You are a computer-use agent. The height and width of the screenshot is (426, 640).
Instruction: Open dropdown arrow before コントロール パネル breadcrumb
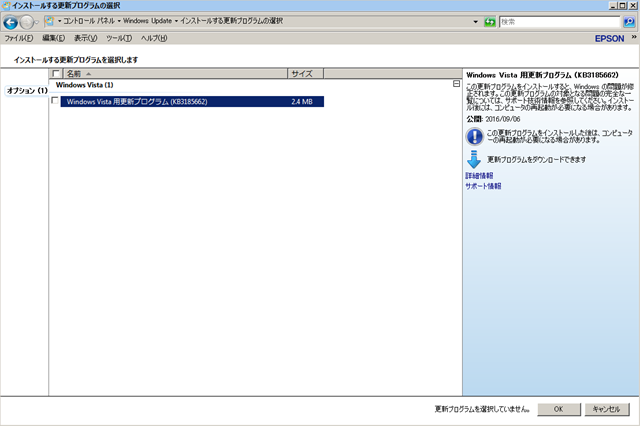point(59,21)
